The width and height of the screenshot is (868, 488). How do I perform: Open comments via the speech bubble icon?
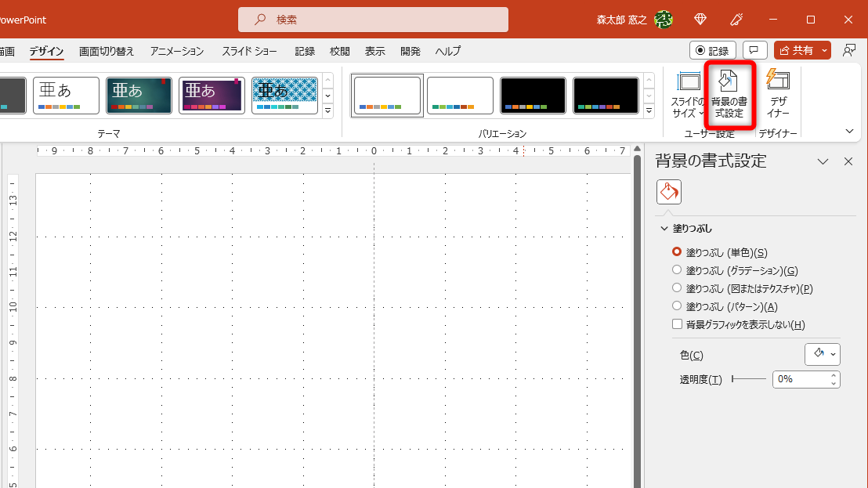pos(754,50)
